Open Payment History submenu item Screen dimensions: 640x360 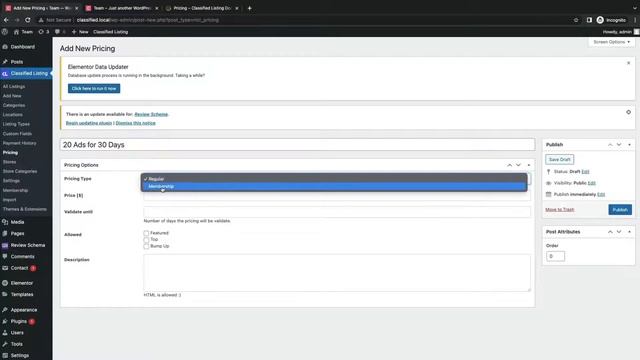pyautogui.click(x=19, y=143)
